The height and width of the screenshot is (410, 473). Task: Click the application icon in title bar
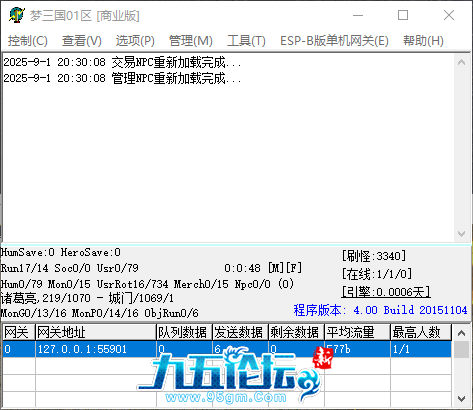17,15
